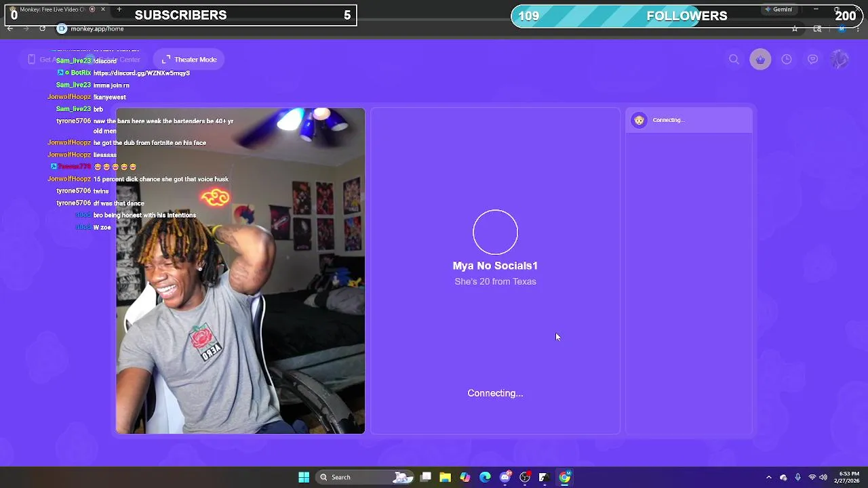Click the Connecting... text under profile
The image size is (868, 488).
click(495, 393)
